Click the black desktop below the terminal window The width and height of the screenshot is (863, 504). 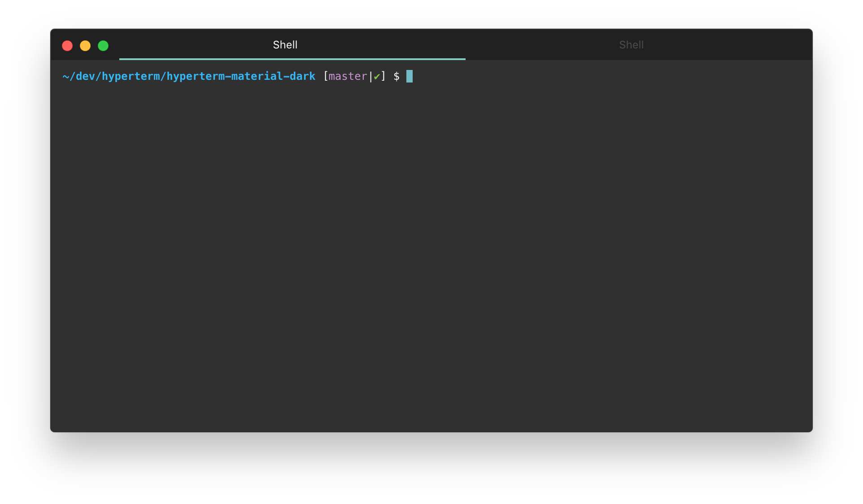(x=431, y=469)
